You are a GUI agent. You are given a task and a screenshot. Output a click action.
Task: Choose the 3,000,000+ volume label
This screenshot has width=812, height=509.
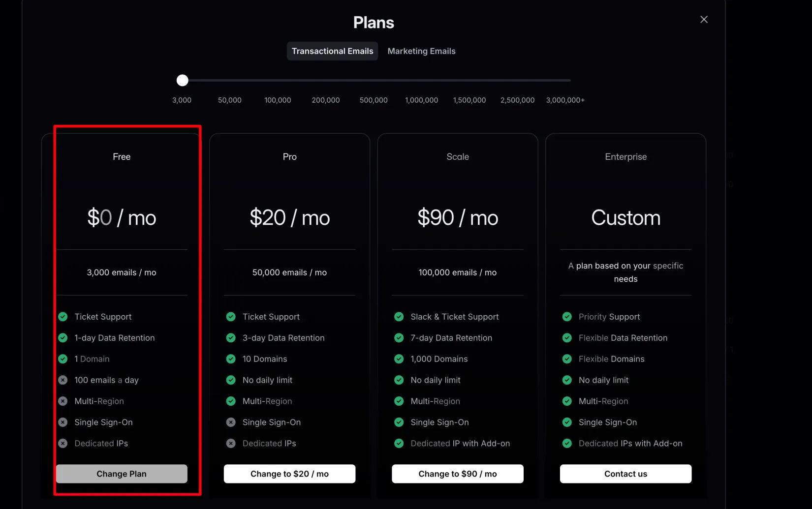(x=565, y=100)
